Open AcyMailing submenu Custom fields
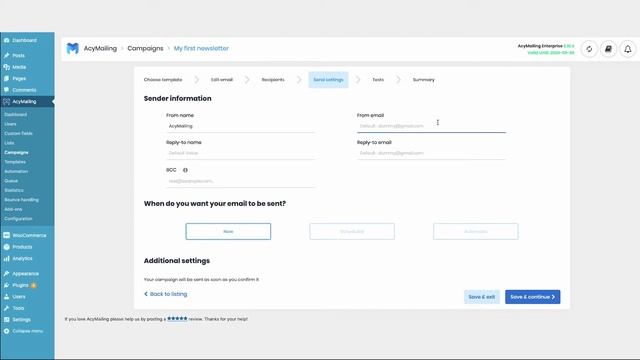This screenshot has width=640, height=360. point(18,133)
